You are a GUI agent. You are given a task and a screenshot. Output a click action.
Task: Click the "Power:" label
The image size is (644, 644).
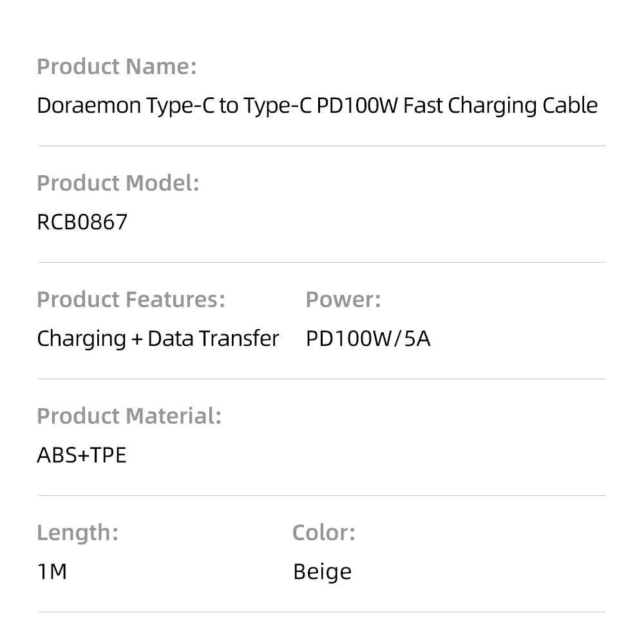pyautogui.click(x=343, y=300)
